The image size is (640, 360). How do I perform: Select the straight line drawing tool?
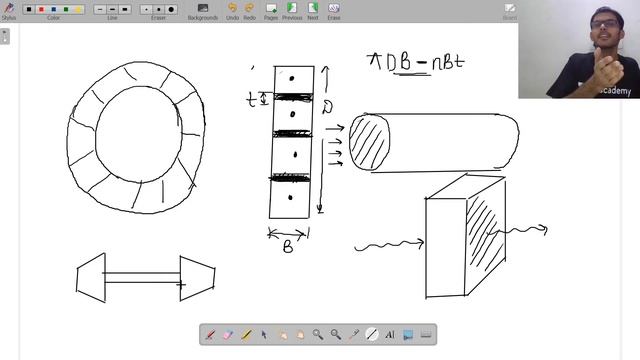pos(372,335)
